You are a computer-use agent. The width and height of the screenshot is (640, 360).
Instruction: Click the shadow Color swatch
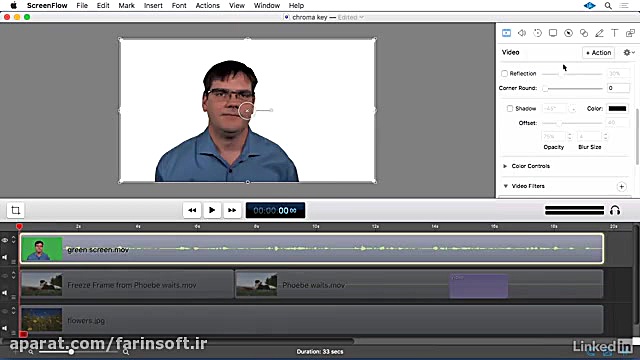[617, 109]
